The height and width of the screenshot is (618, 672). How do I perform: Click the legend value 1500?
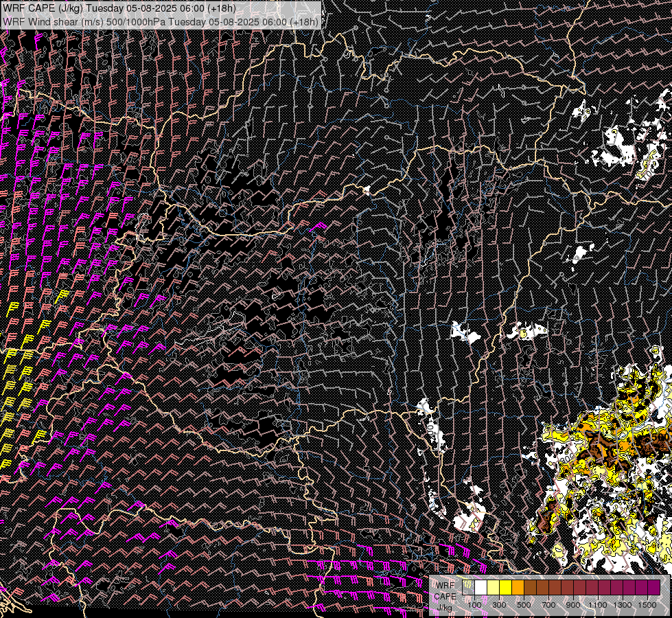pos(647,605)
